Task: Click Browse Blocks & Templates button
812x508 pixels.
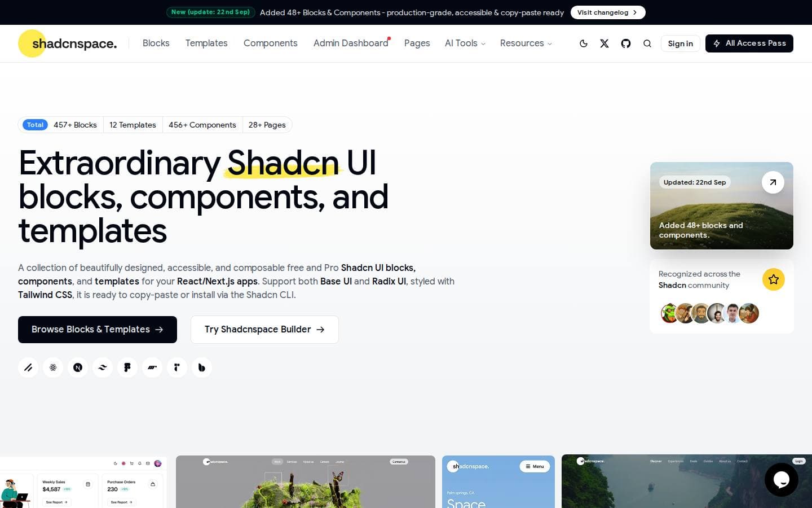Action: [x=98, y=330]
